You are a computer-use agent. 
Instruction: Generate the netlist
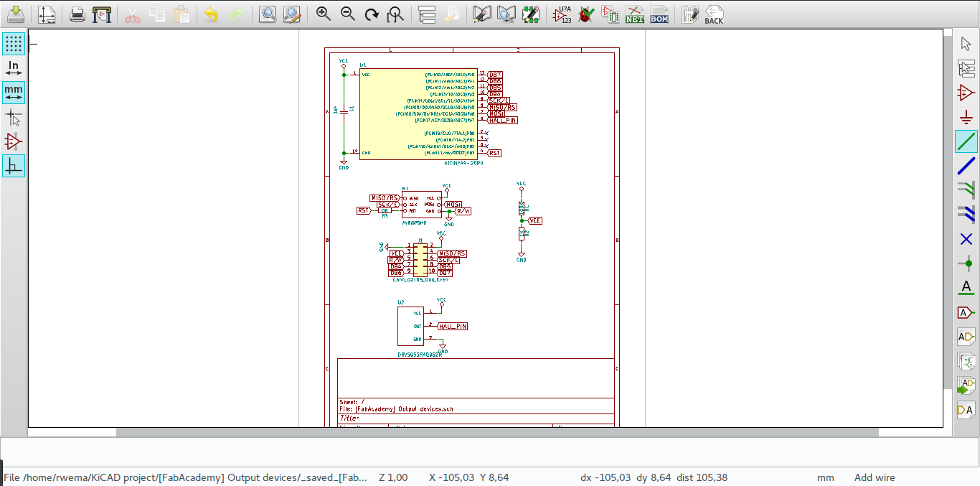coord(634,14)
